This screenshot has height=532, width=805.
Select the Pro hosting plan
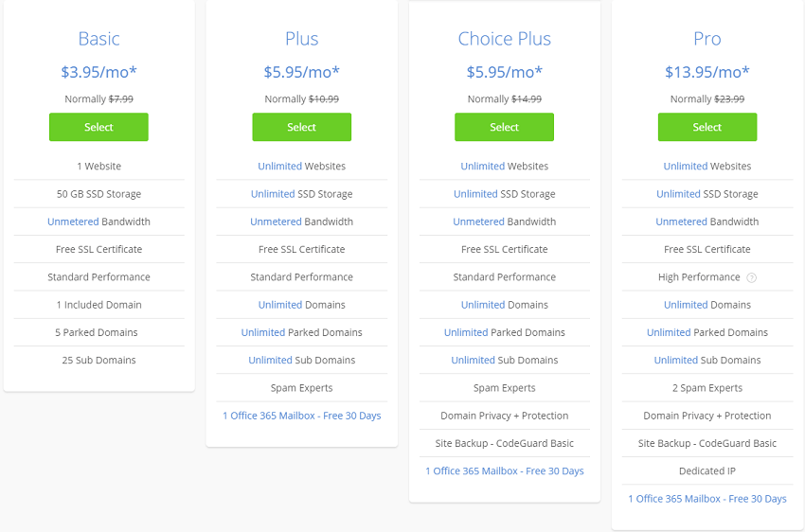click(x=707, y=127)
